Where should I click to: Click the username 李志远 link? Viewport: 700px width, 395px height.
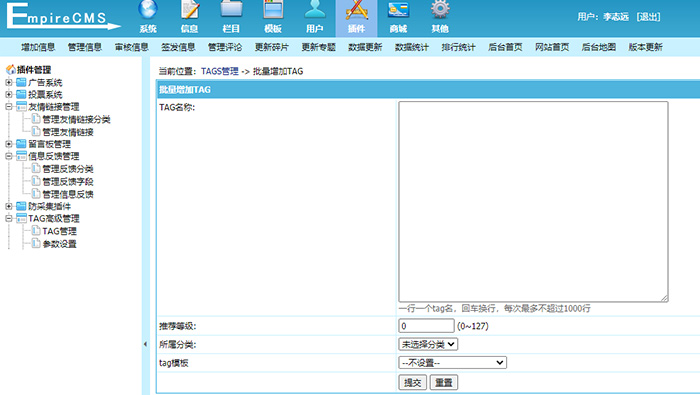[x=616, y=17]
